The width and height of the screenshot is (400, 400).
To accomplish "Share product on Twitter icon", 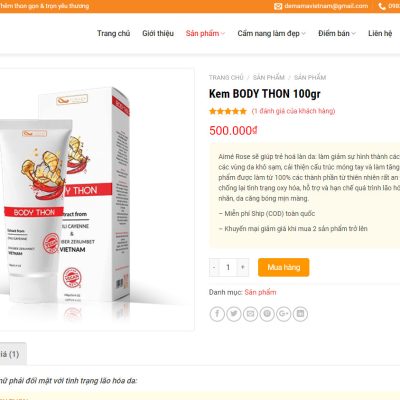I will [x=234, y=314].
